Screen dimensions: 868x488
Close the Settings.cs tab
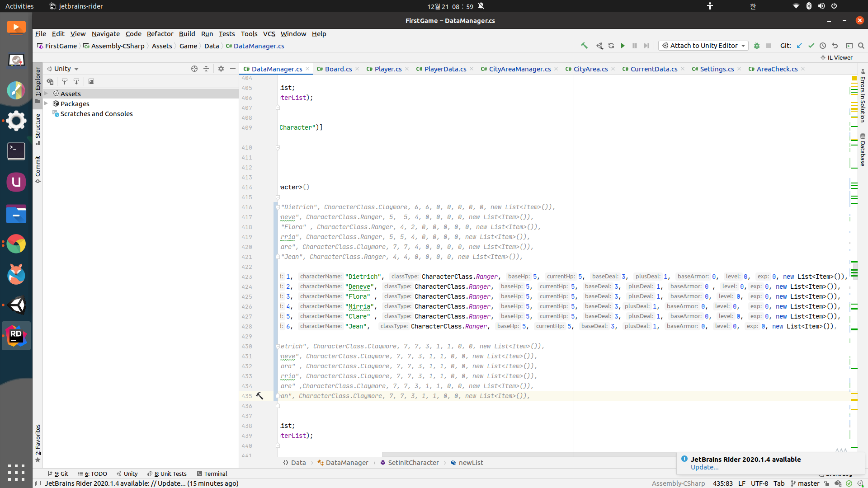tap(739, 69)
